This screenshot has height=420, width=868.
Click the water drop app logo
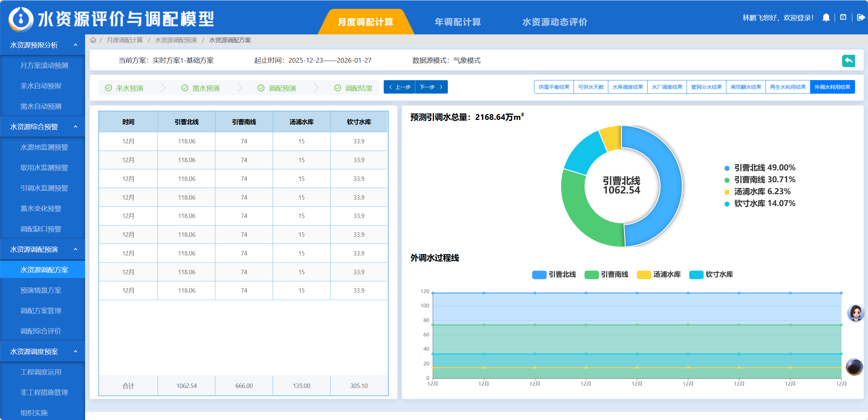21,19
